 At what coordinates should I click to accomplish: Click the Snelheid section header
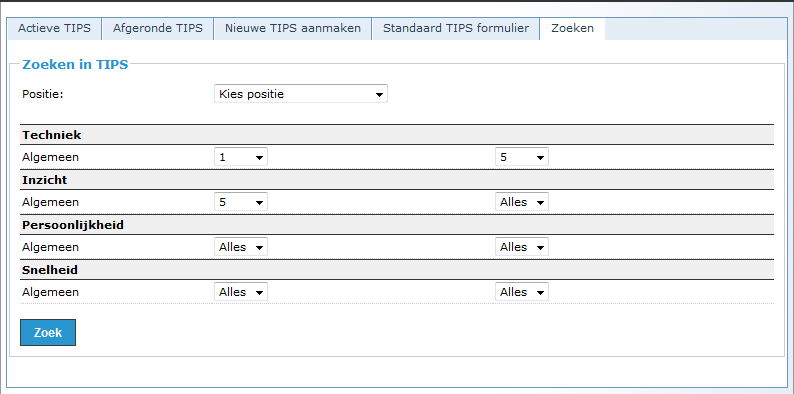[x=398, y=270]
